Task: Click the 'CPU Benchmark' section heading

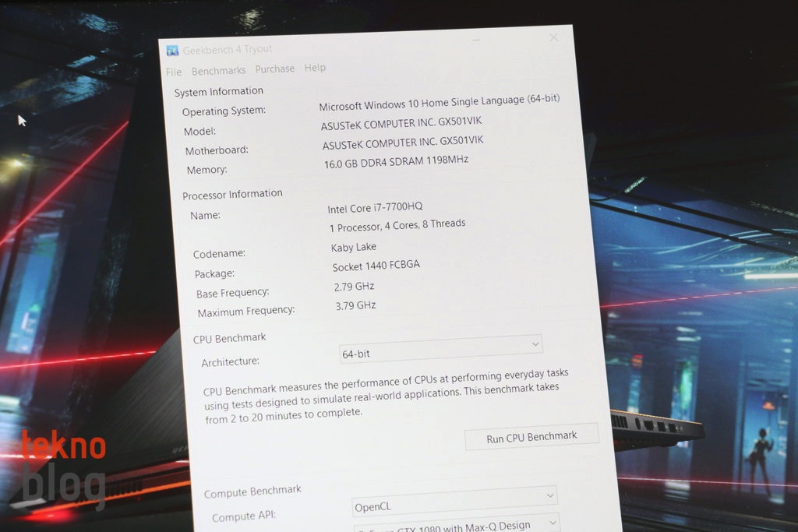Action: (230, 338)
